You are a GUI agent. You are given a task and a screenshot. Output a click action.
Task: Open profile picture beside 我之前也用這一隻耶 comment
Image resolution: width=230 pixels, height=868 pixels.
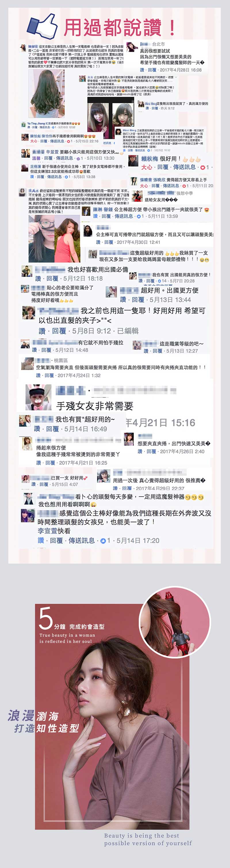[29, 313]
